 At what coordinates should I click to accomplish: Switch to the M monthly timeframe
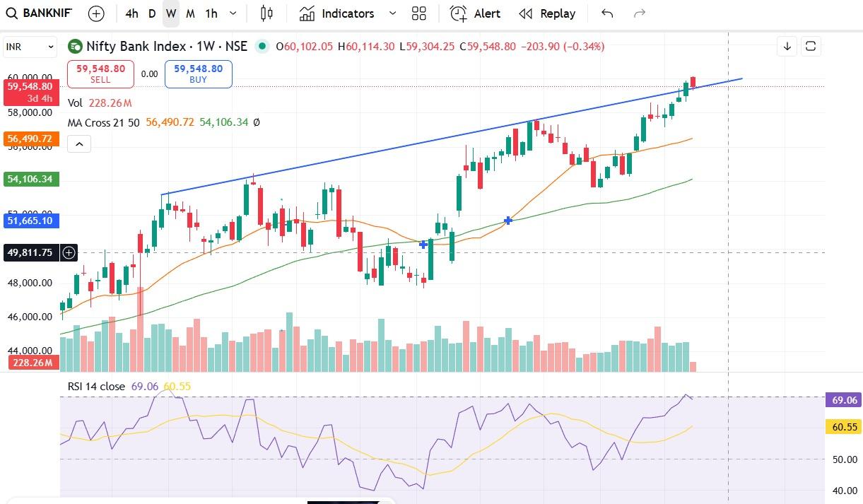point(191,13)
